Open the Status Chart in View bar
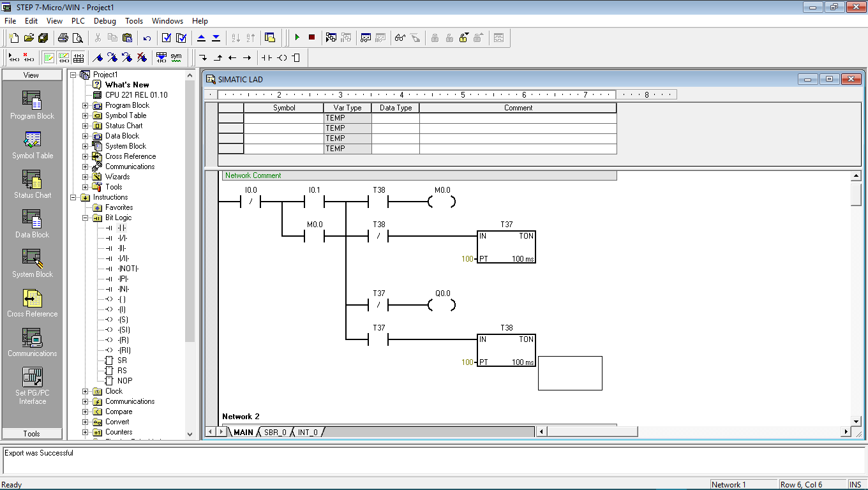The width and height of the screenshot is (868, 490). 33,185
